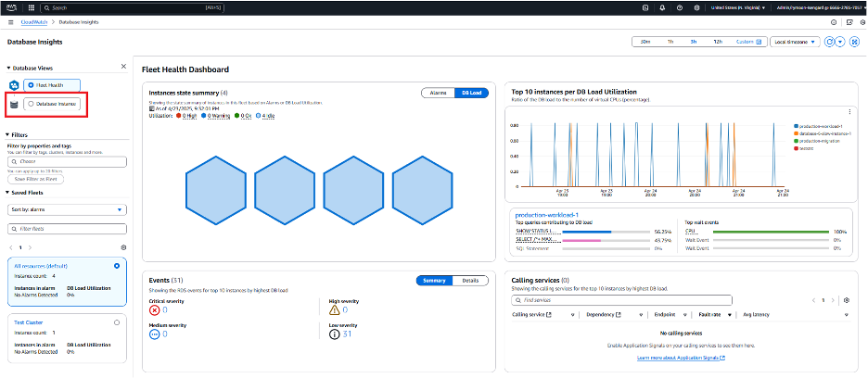Close the Database Views side panel
Screen dimensions: 868x378
point(123,67)
